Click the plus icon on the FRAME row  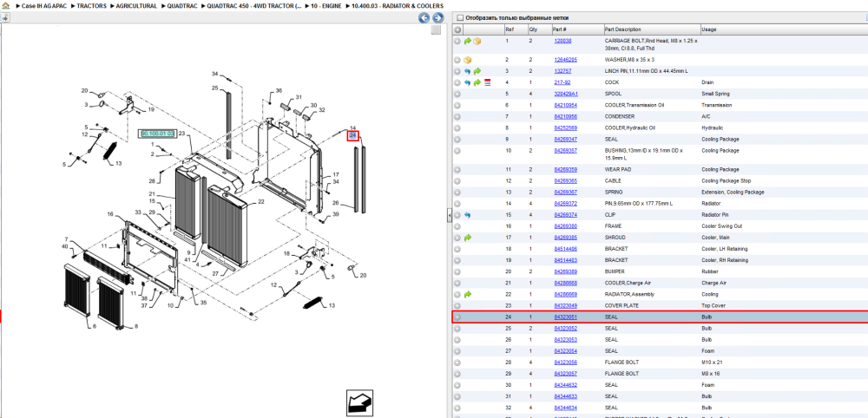[457, 226]
